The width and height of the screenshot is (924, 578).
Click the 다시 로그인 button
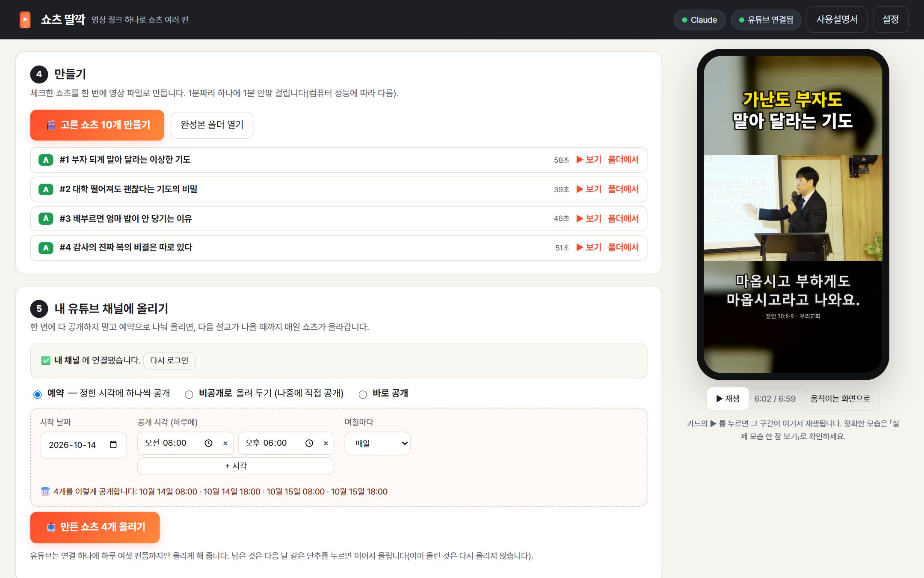click(169, 361)
